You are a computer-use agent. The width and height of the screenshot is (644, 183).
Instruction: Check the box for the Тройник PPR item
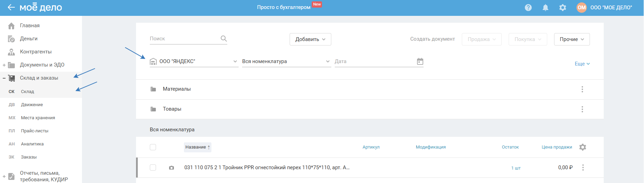pyautogui.click(x=153, y=167)
